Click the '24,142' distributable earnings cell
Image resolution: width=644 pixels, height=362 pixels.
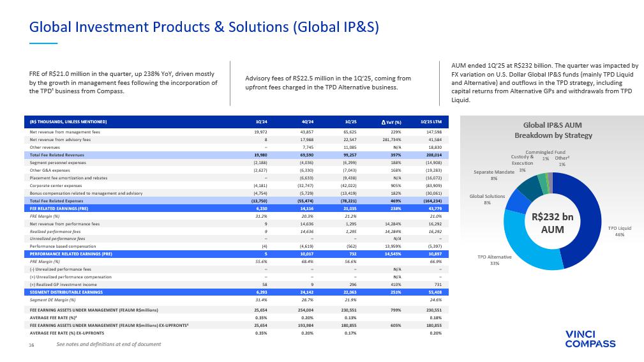(x=307, y=292)
